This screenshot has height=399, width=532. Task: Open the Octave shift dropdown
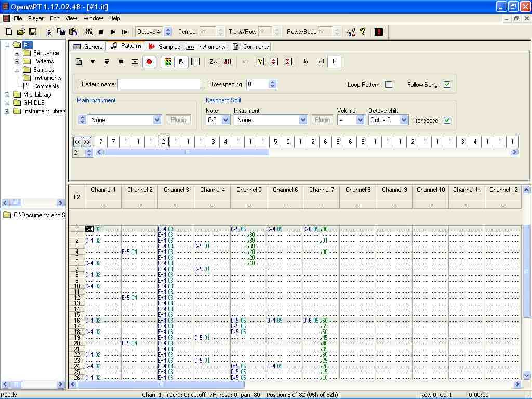pos(404,120)
